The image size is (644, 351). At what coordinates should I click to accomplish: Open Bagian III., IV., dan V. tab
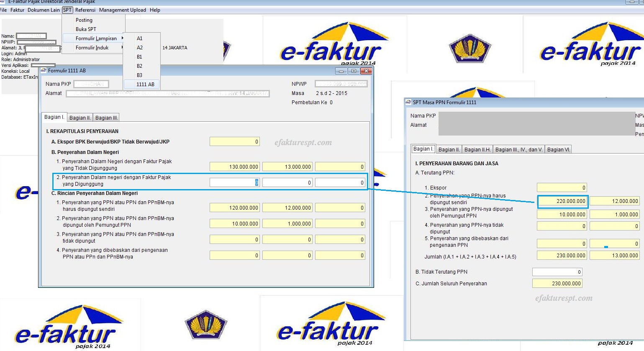[518, 150]
